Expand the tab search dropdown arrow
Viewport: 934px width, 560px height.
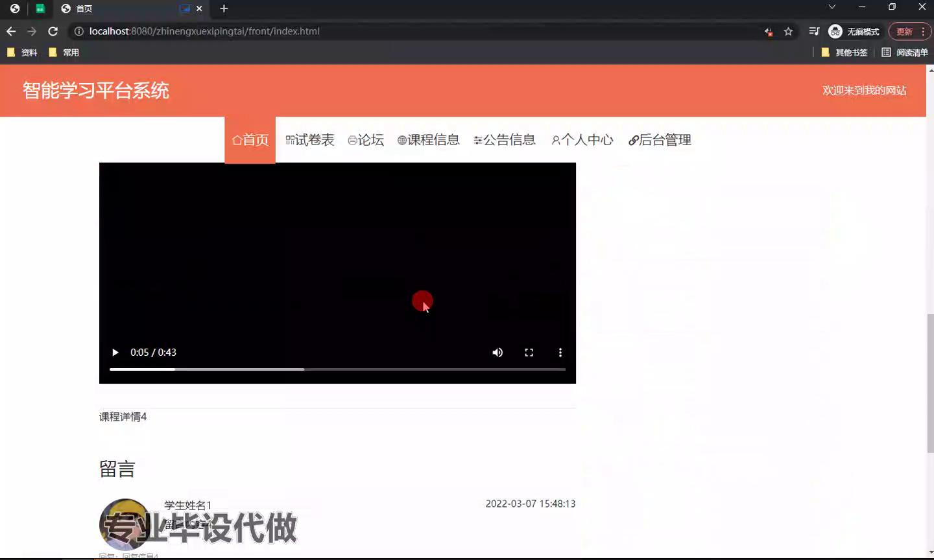click(832, 7)
